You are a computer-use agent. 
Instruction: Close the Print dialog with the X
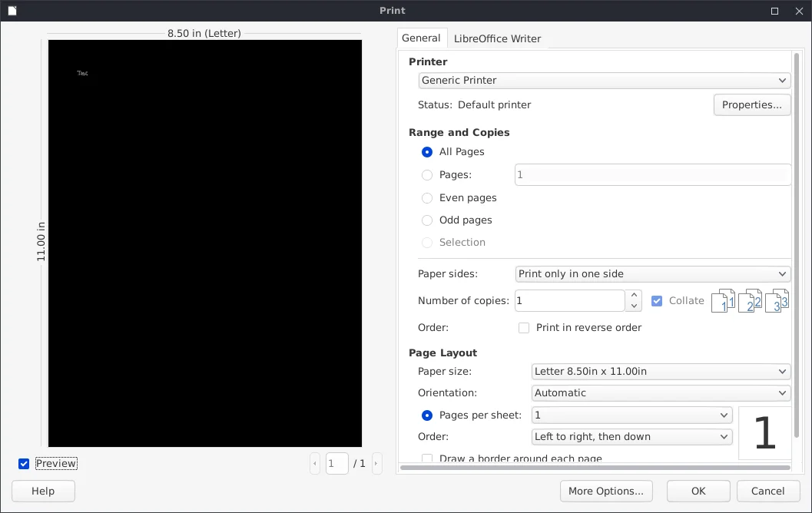799,11
